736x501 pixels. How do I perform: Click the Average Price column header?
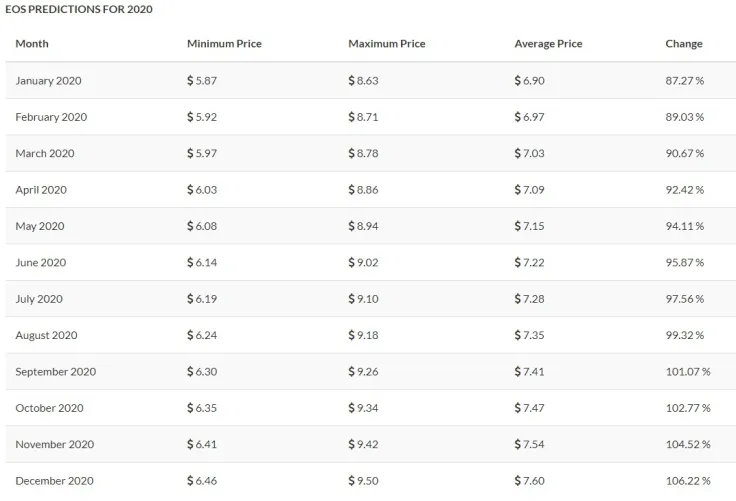pos(548,44)
